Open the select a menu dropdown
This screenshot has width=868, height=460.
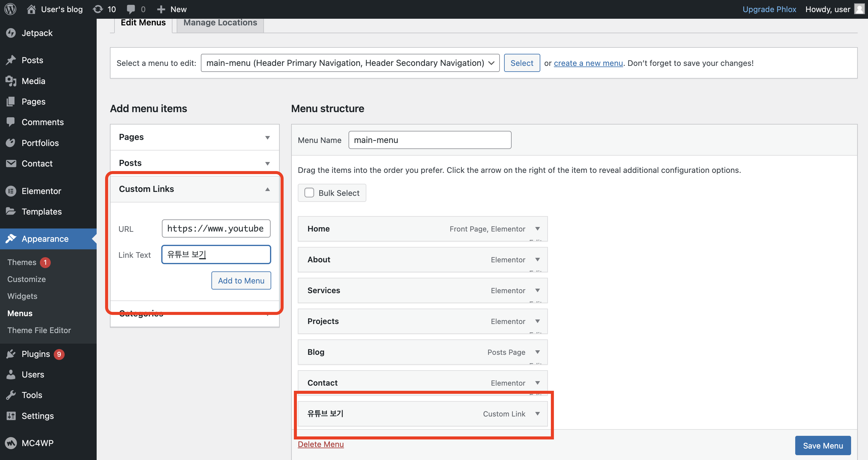pos(350,63)
